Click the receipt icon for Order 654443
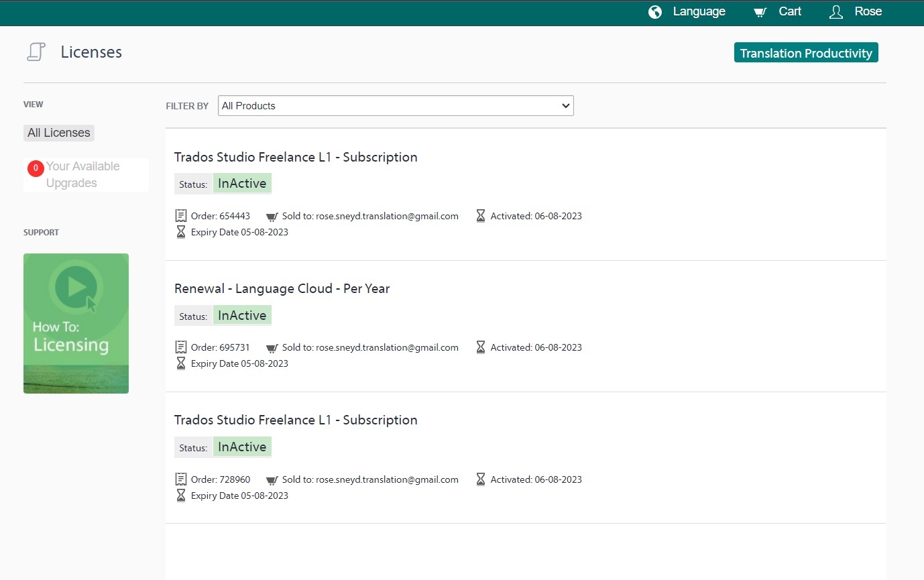Screen dimensions: 924x580 180,216
